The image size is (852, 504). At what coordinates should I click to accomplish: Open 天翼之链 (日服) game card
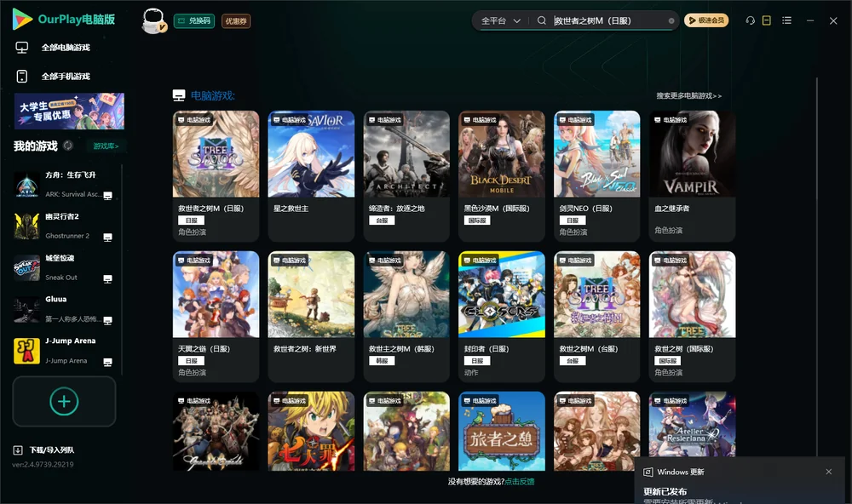pos(216,316)
